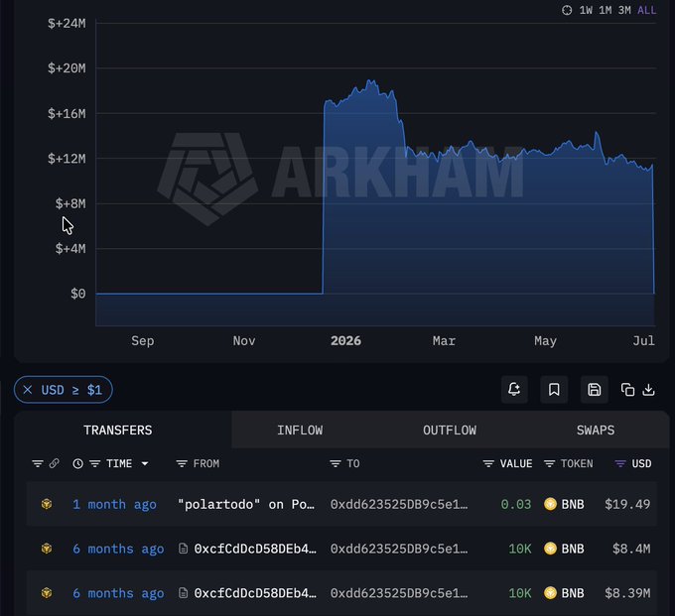675x616 pixels.
Task: Click the "polartodo" on Po… sender
Action: (246, 504)
